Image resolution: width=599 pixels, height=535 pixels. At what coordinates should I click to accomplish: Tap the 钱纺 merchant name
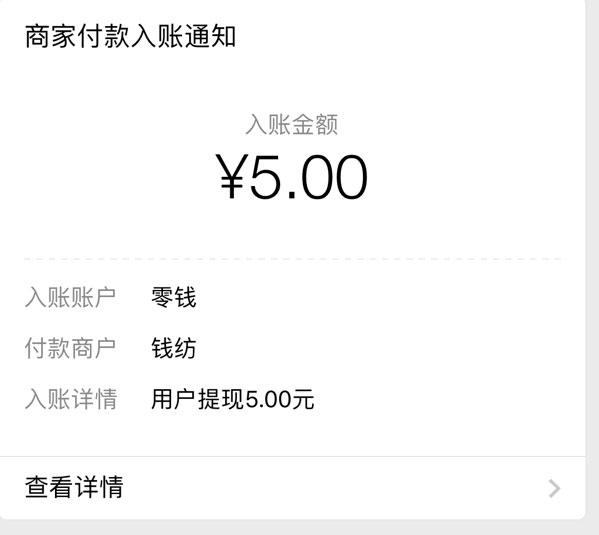click(174, 348)
